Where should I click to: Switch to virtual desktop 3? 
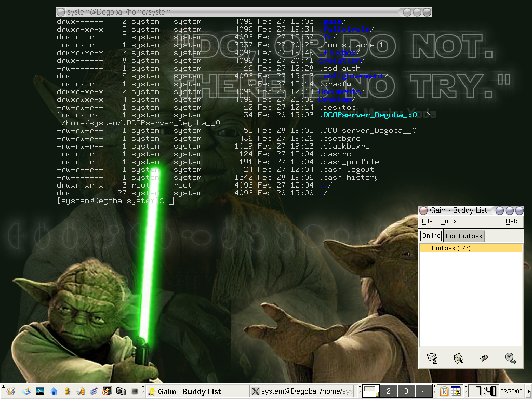(406, 391)
